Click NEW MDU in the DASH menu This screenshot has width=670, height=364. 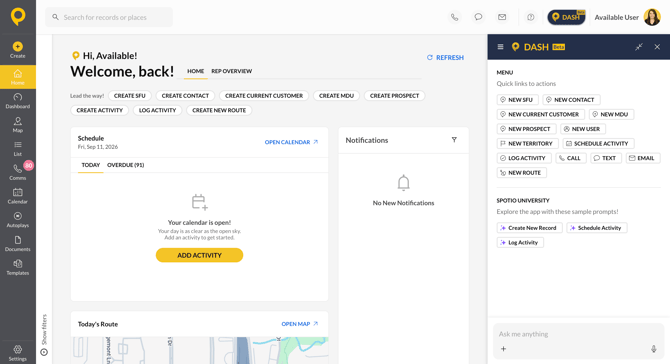pos(611,114)
